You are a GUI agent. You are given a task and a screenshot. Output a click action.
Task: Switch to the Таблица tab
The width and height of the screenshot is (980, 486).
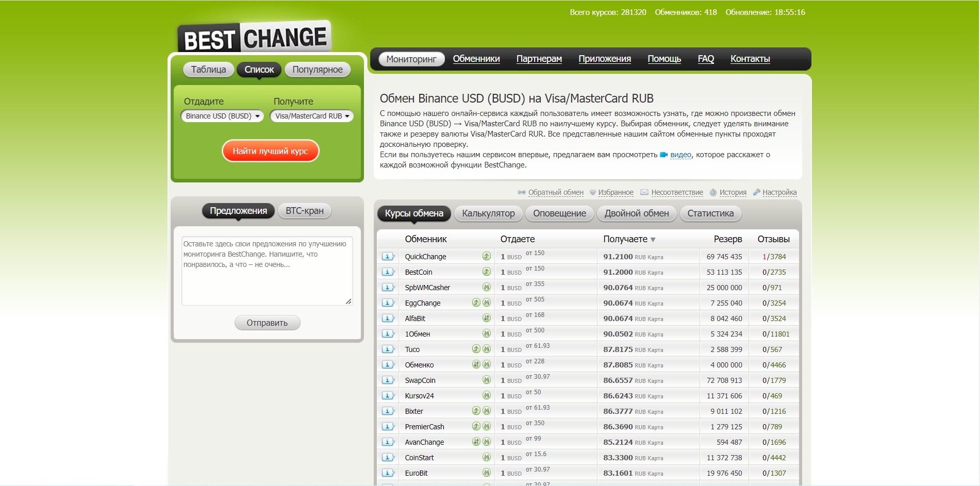(208, 70)
